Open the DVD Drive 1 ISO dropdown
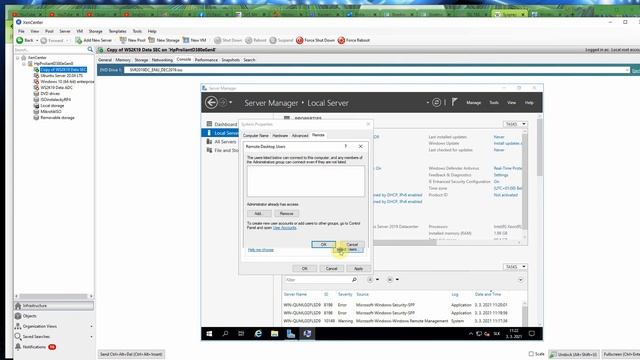 click(x=627, y=70)
